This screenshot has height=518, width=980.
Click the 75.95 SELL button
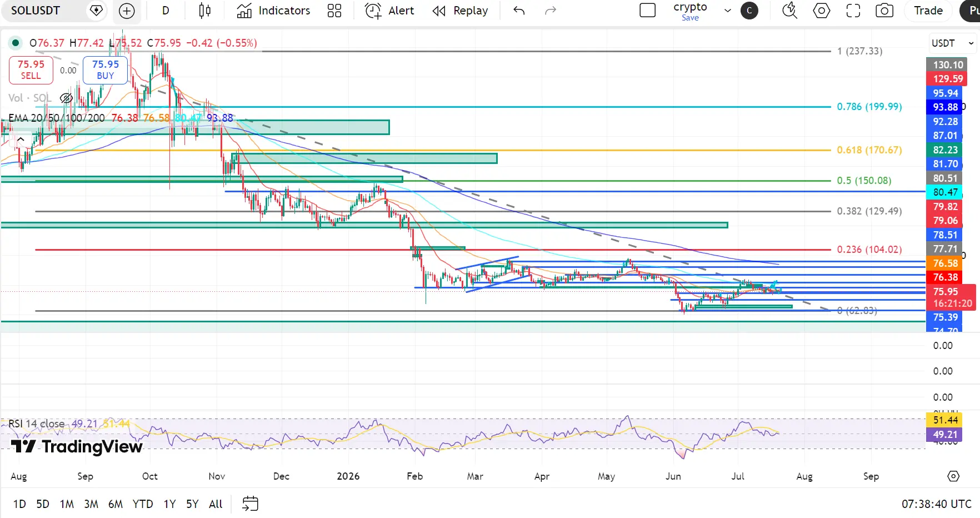(x=31, y=70)
